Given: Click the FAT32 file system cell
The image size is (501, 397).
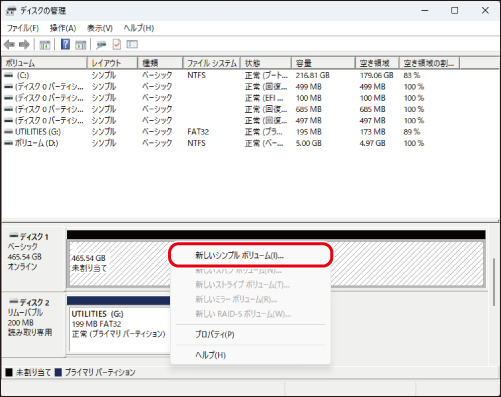Looking at the screenshot, I should 198,132.
